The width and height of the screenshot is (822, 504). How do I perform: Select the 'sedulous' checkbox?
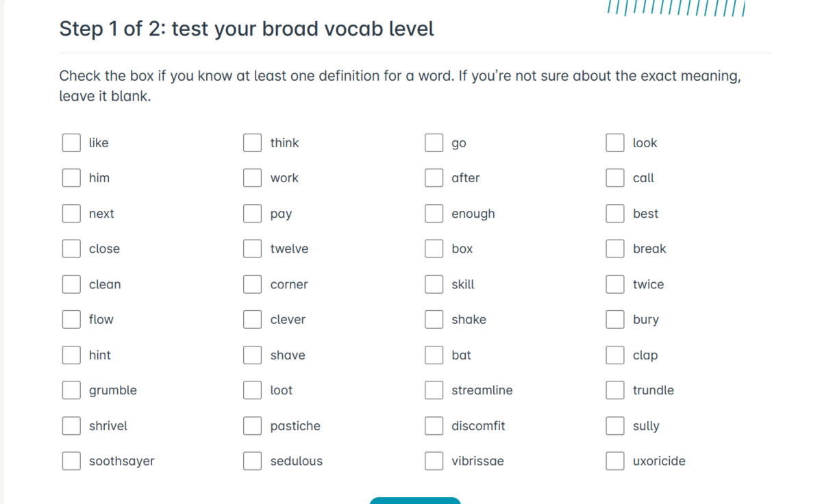click(253, 461)
